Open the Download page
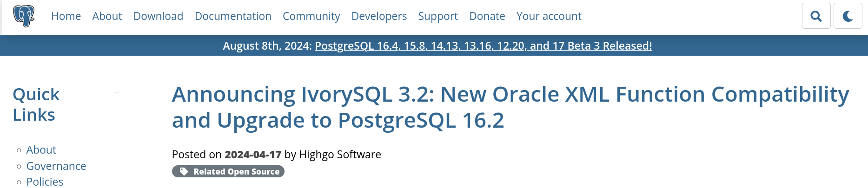Screen dimensions: 868x188 [x=158, y=16]
